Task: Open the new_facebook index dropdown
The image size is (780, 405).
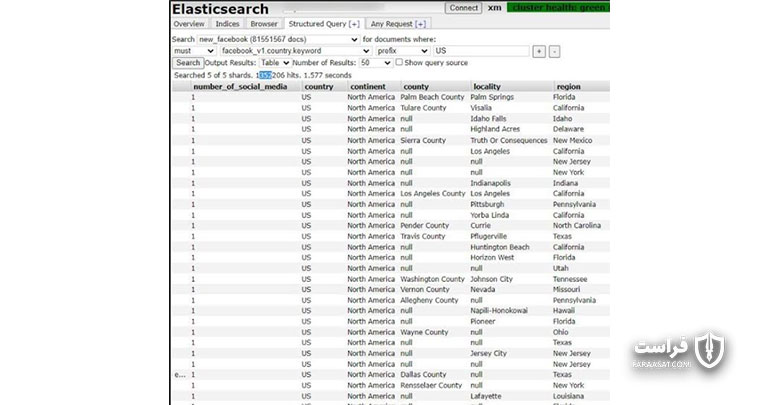Action: [x=278, y=39]
